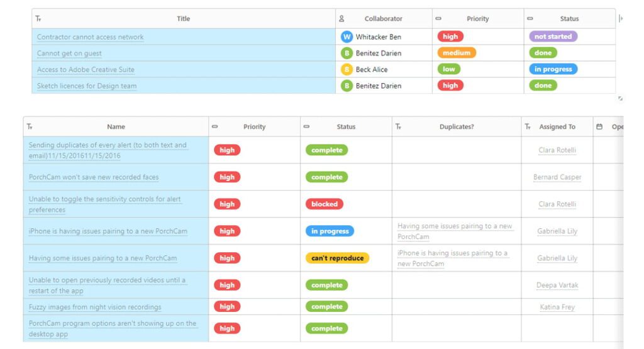This screenshot has height=349, width=644.
Task: Click the high tag in PorchCam won't save row
Action: (226, 177)
